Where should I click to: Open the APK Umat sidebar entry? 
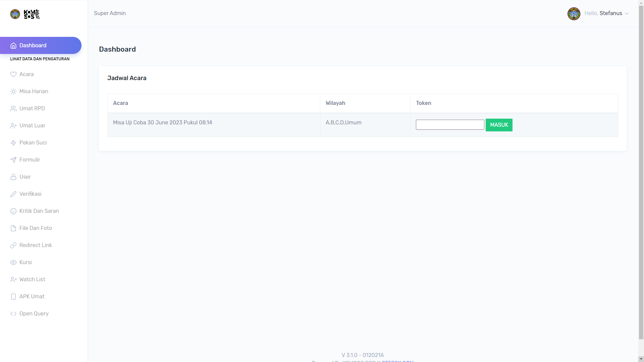coord(32,297)
